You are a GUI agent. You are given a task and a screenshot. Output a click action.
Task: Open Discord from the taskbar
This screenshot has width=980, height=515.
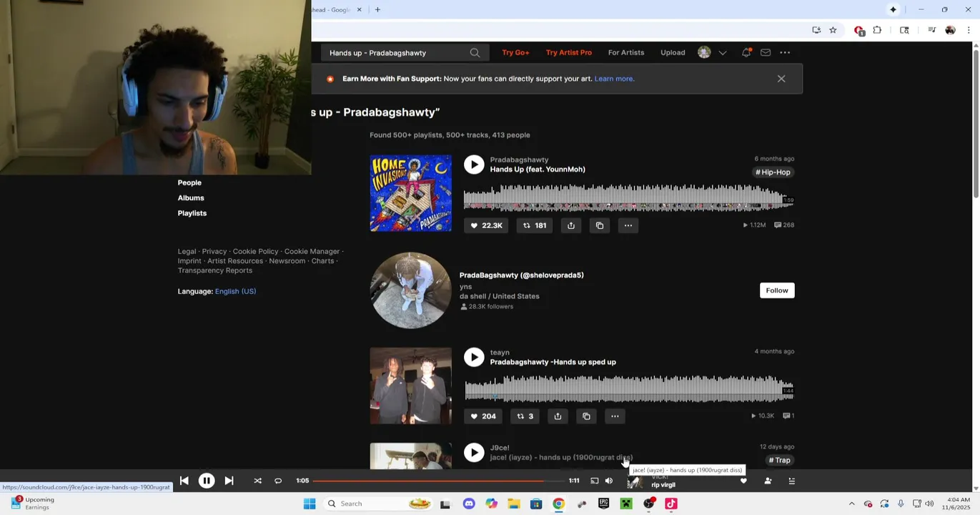[469, 504]
